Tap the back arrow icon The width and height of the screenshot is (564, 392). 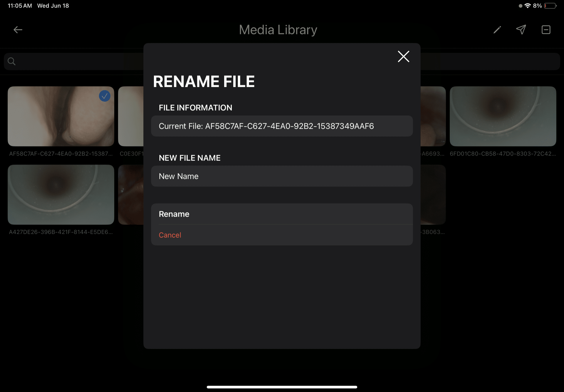tap(18, 30)
